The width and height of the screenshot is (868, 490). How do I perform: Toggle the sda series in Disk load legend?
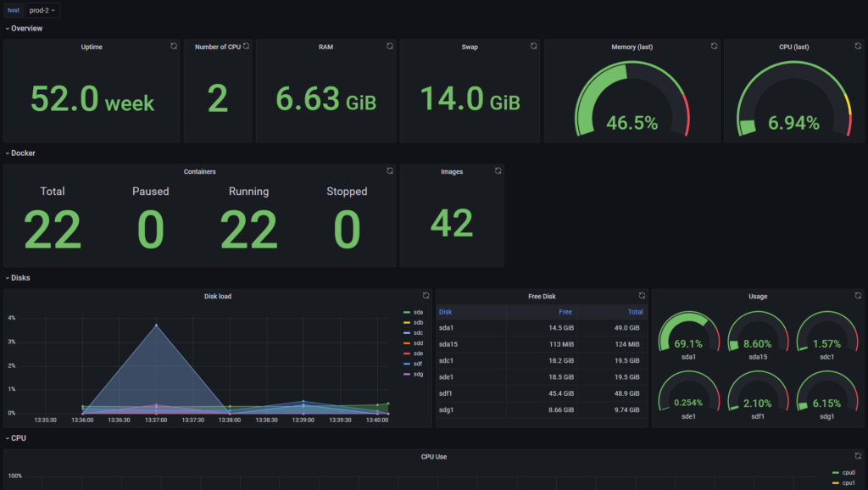417,312
